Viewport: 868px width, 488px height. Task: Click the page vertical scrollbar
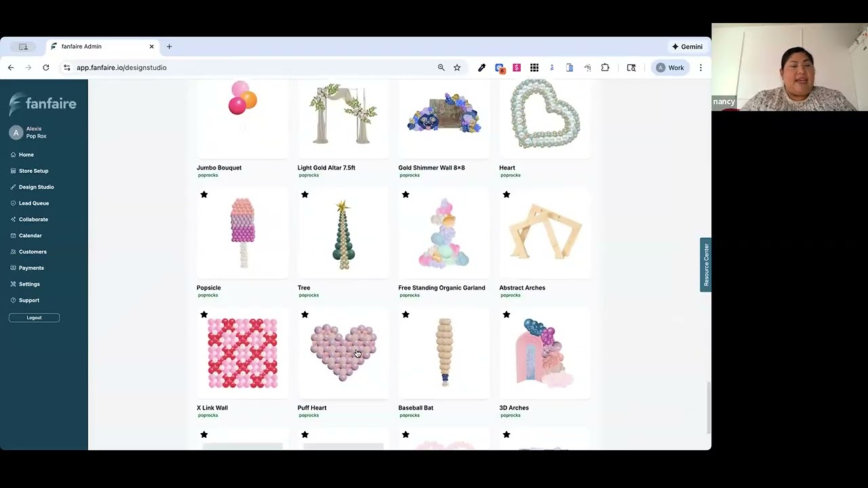[709, 407]
